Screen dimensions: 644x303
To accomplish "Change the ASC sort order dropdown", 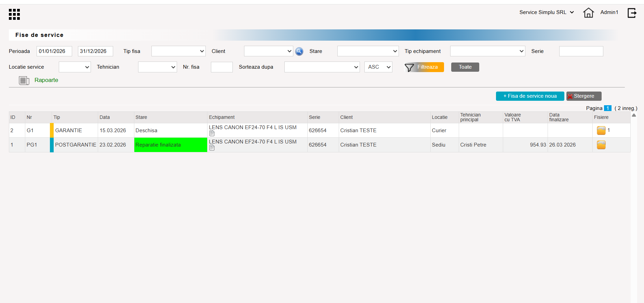I will (x=378, y=67).
